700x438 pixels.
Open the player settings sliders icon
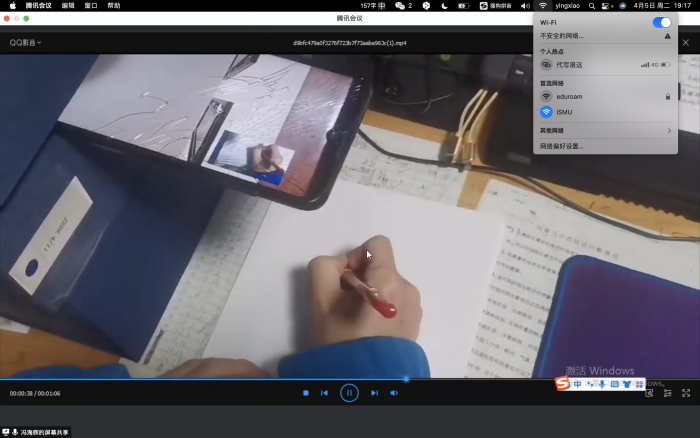click(667, 393)
